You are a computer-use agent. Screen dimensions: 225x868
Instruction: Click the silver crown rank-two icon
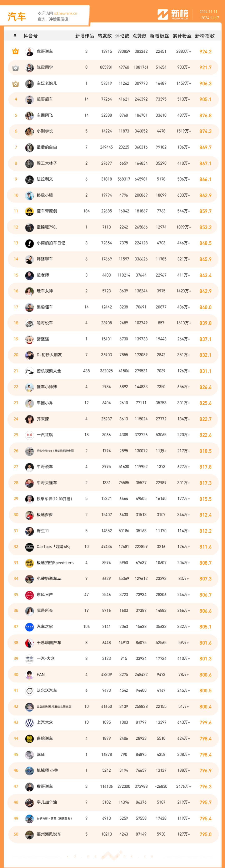click(x=15, y=68)
